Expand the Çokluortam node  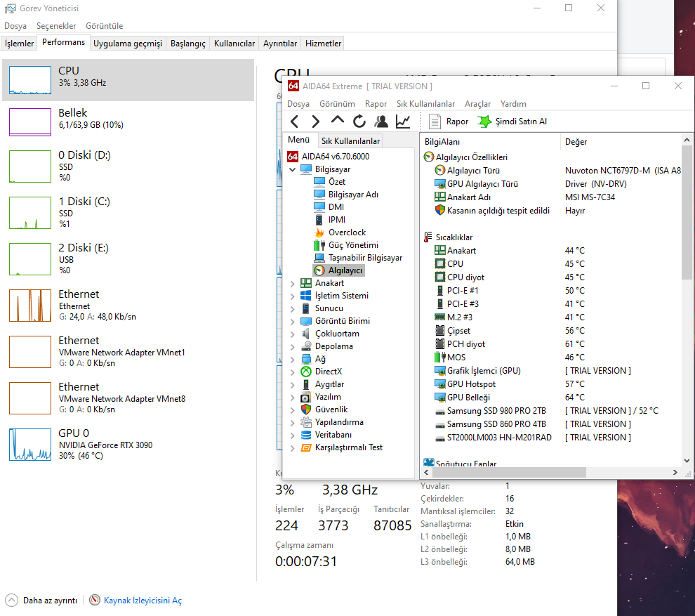point(292,334)
